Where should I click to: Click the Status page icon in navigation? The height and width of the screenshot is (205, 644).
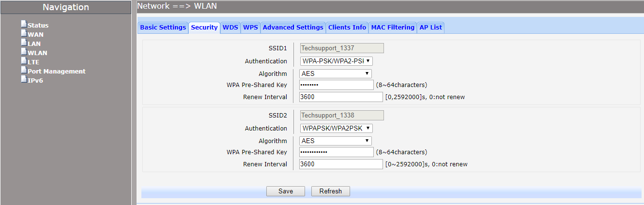click(x=24, y=24)
